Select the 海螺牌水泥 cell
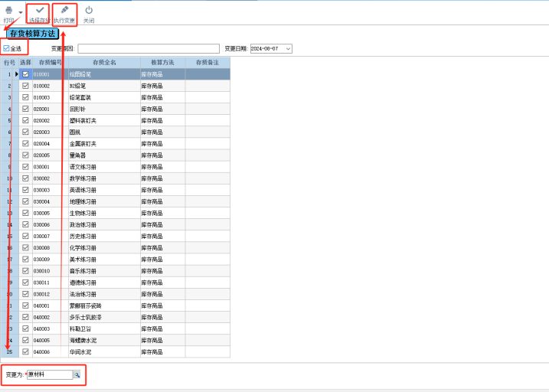 [104, 340]
